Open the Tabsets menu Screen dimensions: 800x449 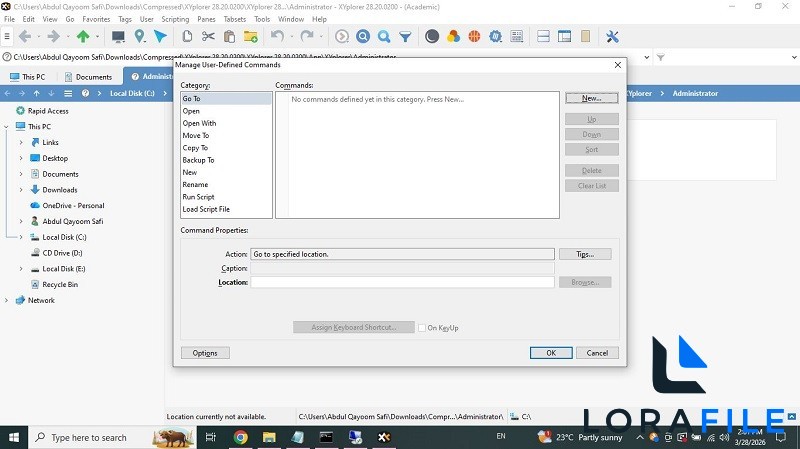tap(235, 19)
